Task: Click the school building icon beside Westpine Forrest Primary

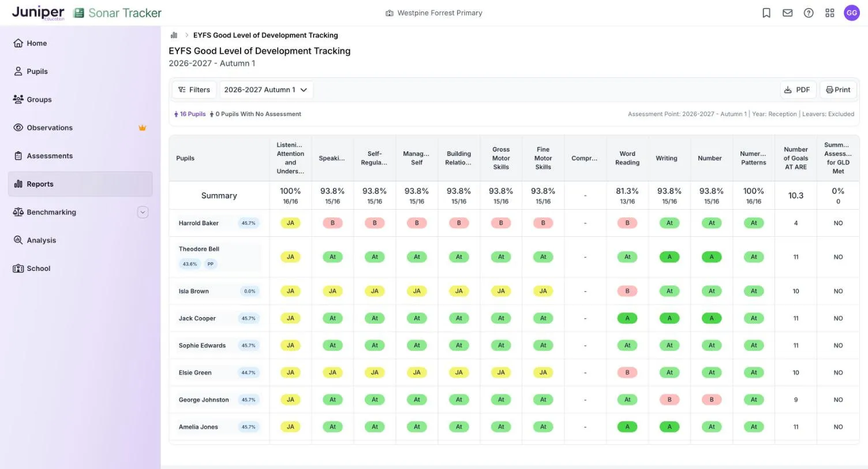Action: click(x=390, y=13)
